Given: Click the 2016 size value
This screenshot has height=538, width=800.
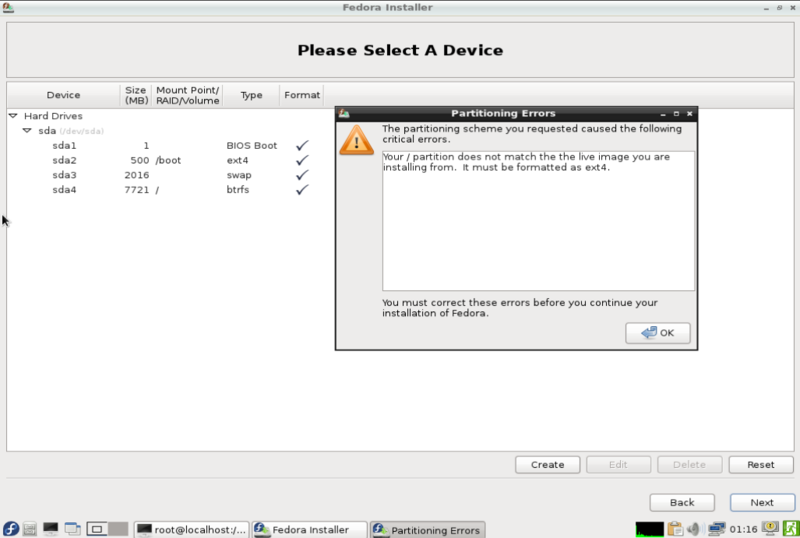Looking at the screenshot, I should pyautogui.click(x=137, y=175).
